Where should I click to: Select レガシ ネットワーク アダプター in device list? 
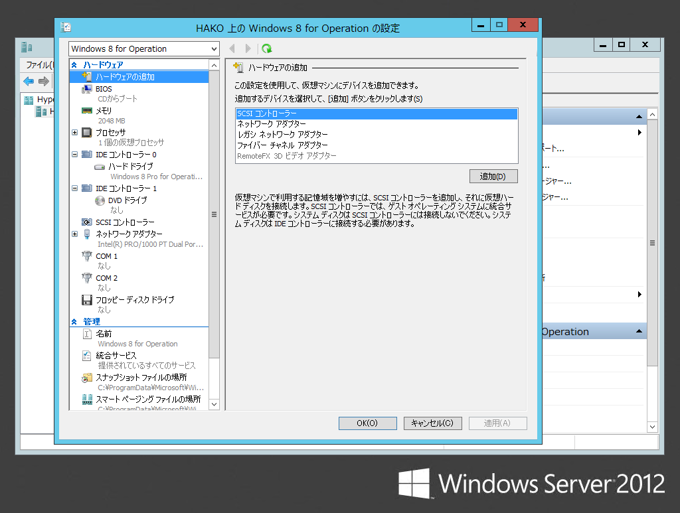(376, 134)
